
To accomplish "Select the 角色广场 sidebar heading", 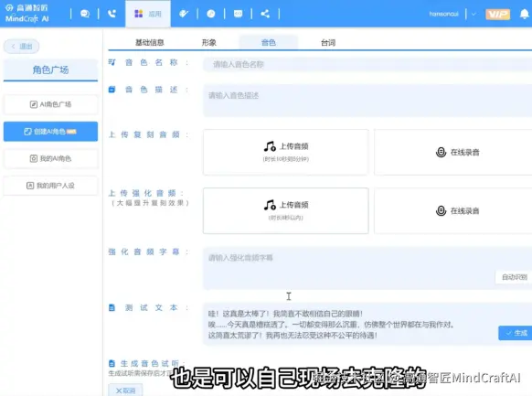I will (x=50, y=70).
